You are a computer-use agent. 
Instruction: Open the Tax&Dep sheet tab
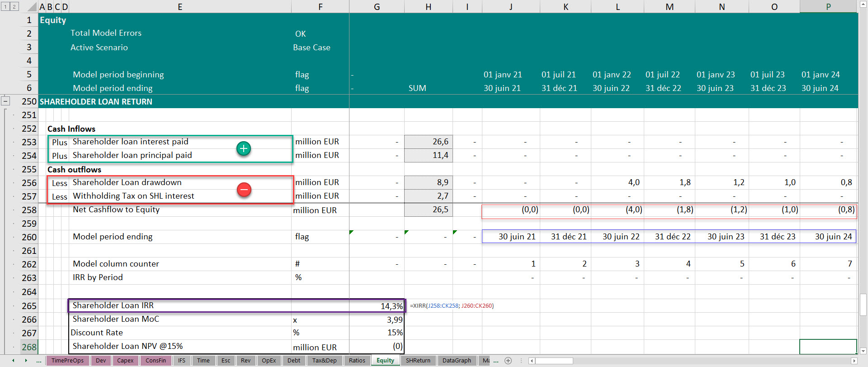324,361
